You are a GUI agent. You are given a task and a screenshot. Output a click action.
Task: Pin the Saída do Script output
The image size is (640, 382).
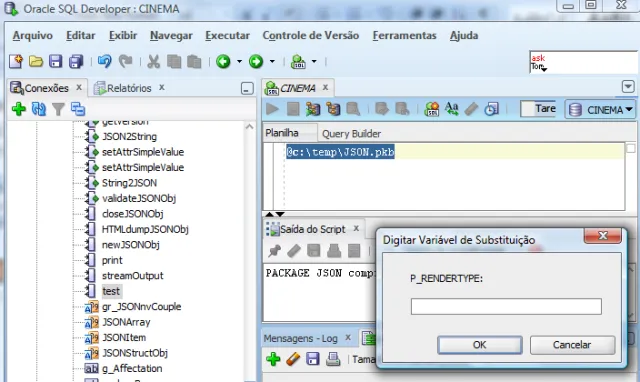pos(274,251)
